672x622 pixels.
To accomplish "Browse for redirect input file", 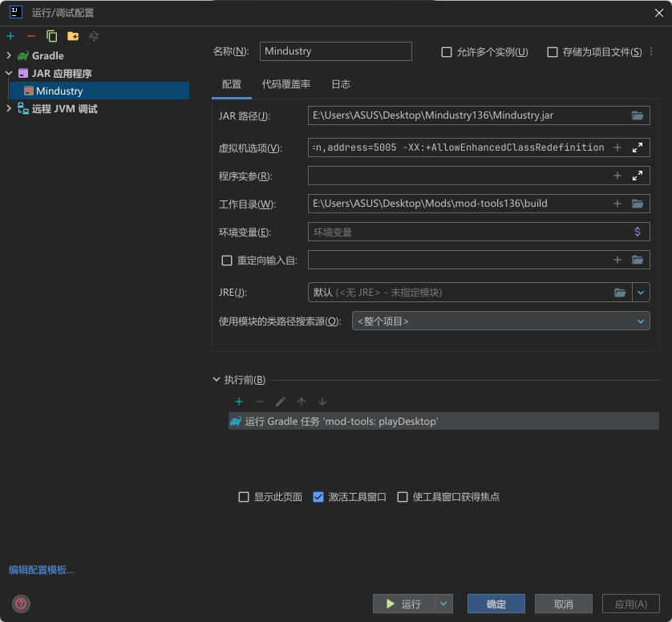I will (x=638, y=260).
